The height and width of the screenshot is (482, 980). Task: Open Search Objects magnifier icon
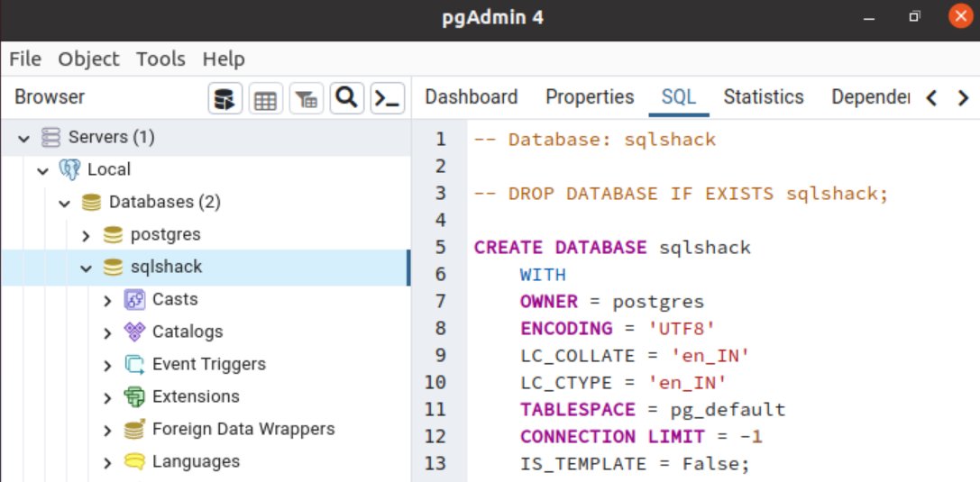tap(347, 98)
